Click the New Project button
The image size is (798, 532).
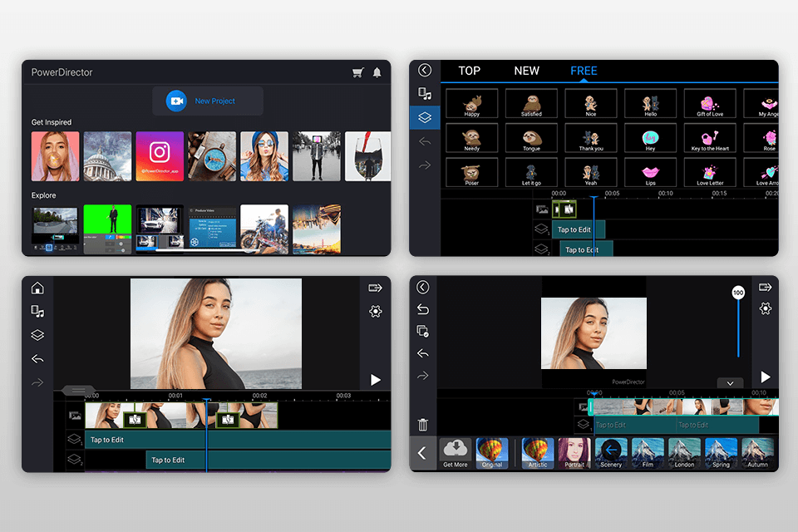click(207, 101)
